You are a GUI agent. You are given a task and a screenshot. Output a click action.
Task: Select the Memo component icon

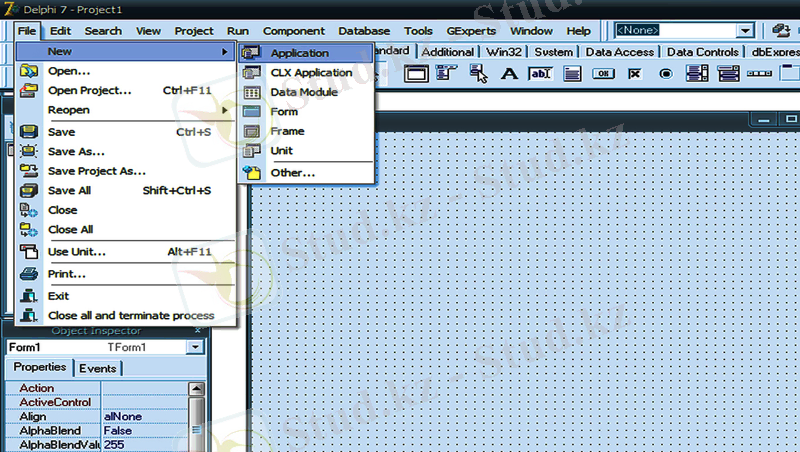tap(572, 74)
